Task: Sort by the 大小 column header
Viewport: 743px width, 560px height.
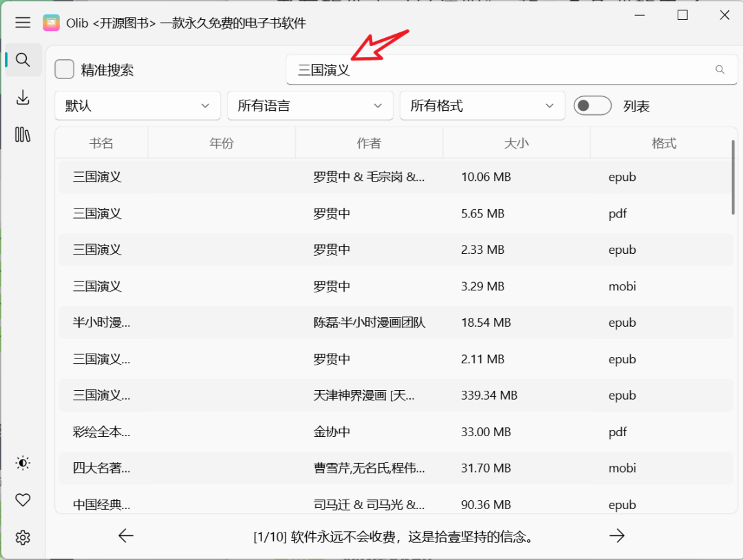Action: (x=516, y=143)
